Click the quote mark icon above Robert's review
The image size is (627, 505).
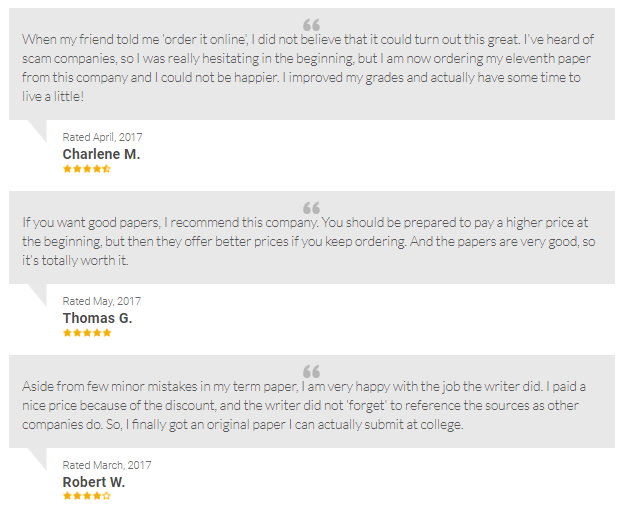311,371
